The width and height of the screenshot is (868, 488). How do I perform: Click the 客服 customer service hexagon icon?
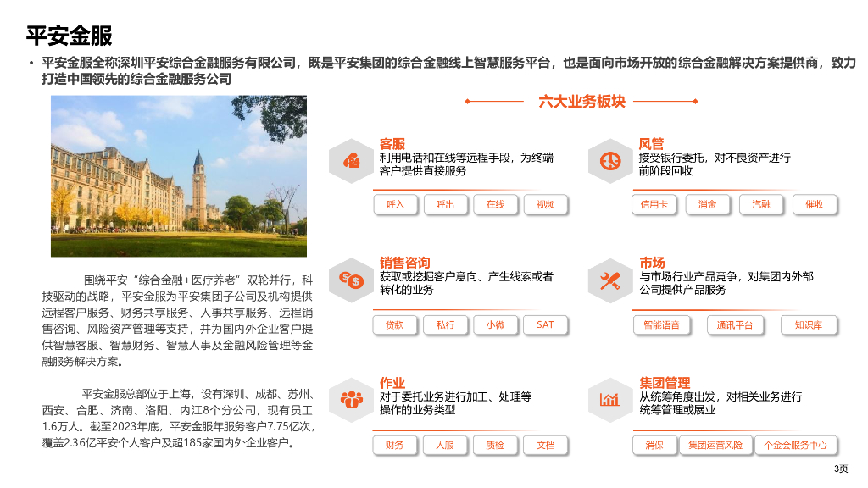(x=352, y=161)
